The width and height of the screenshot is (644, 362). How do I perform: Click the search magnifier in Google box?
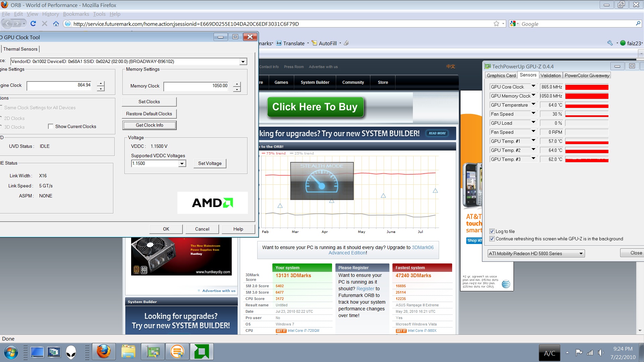[638, 23]
